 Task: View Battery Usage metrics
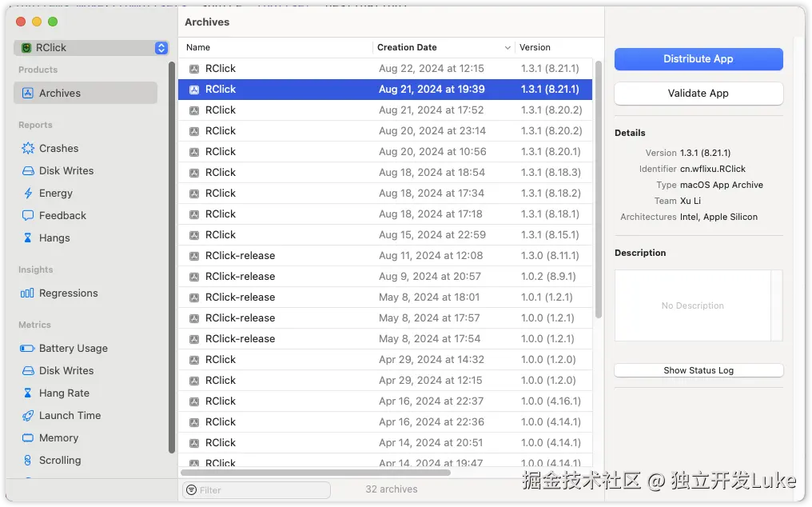coord(73,348)
